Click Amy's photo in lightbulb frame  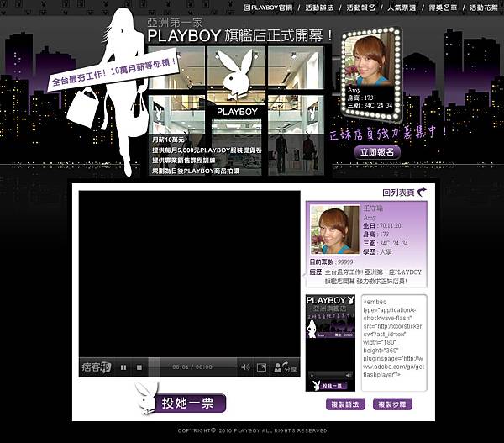click(x=370, y=61)
